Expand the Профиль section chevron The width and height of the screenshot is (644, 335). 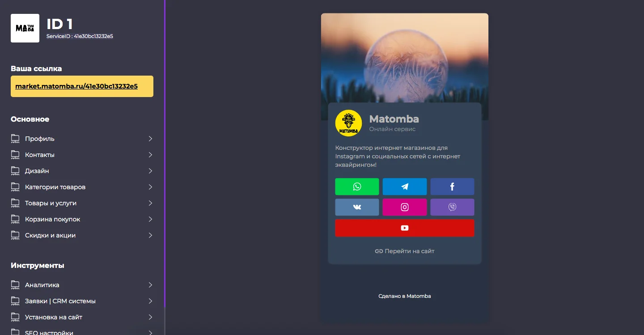151,139
